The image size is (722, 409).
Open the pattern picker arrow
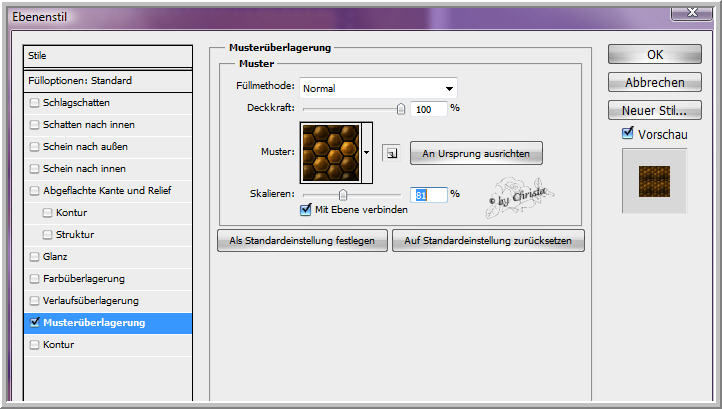click(x=367, y=152)
